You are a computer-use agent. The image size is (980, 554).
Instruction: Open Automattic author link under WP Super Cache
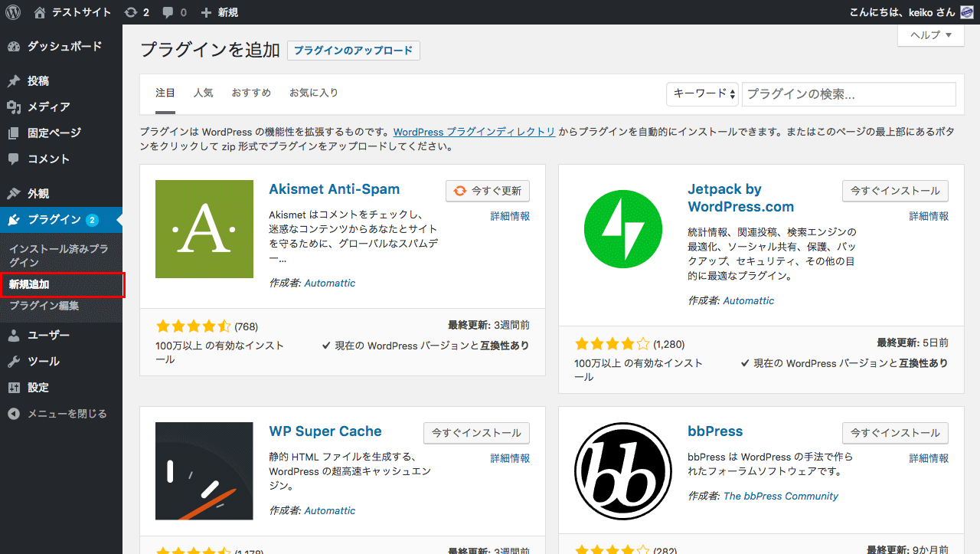[x=330, y=510]
